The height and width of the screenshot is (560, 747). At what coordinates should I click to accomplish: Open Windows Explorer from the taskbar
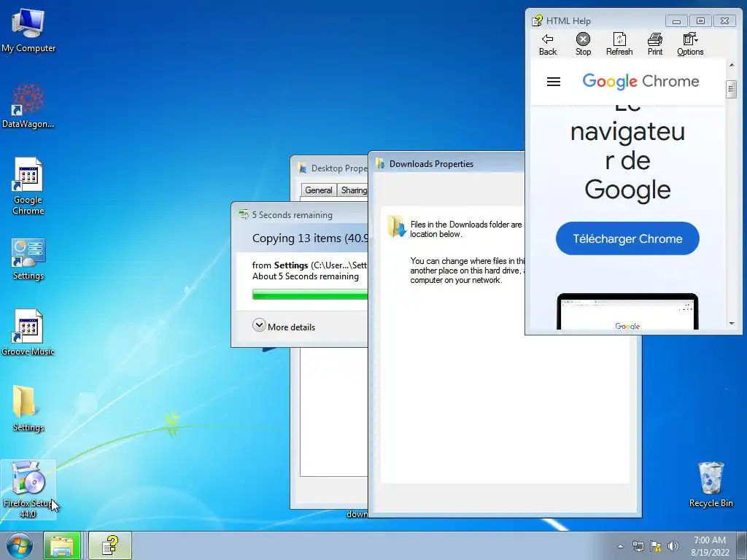(x=62, y=545)
